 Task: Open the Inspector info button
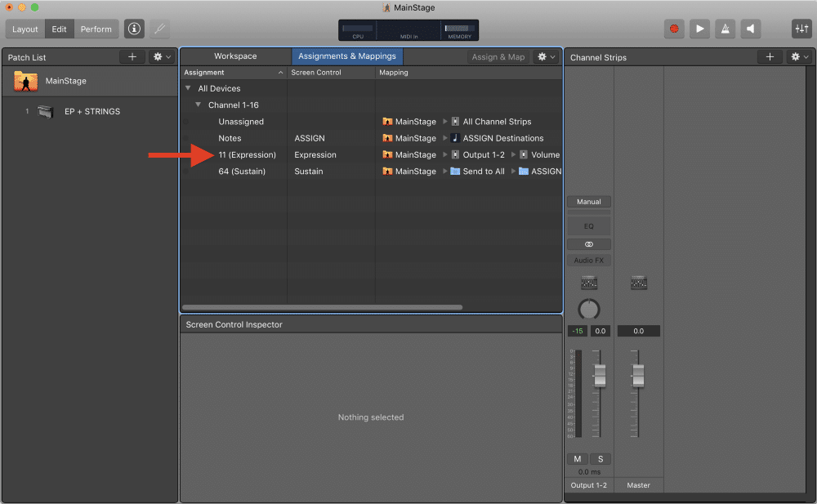point(134,29)
